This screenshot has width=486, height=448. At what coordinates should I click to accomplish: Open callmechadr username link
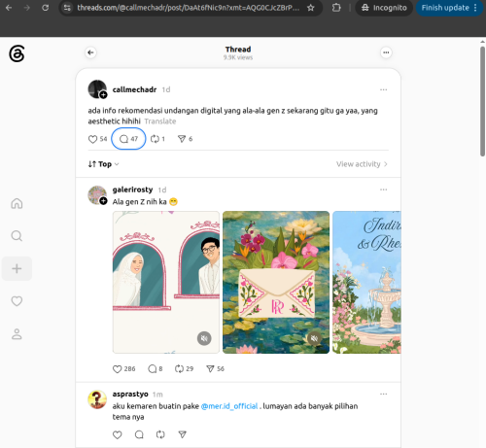click(134, 89)
